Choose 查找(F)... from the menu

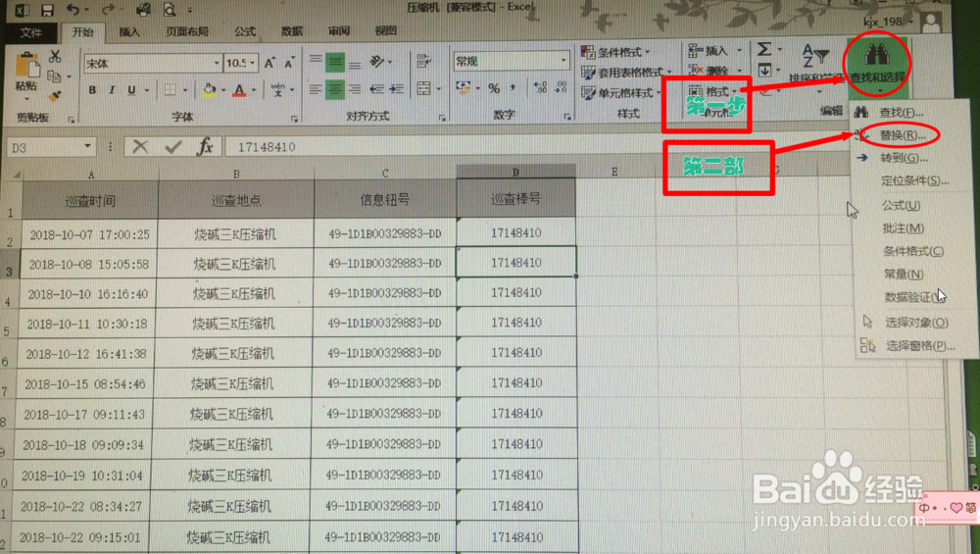[902, 113]
